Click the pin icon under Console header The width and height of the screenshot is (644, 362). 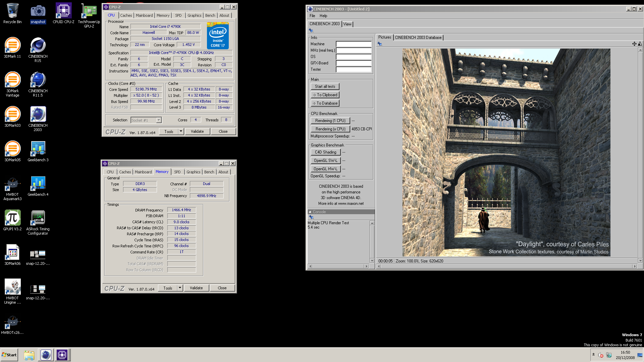[311, 217]
